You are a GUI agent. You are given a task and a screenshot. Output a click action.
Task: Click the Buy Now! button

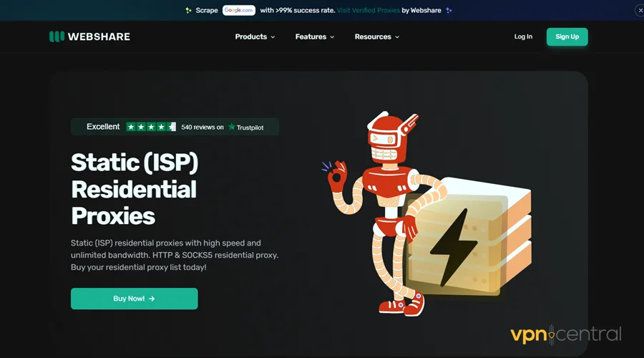point(135,299)
